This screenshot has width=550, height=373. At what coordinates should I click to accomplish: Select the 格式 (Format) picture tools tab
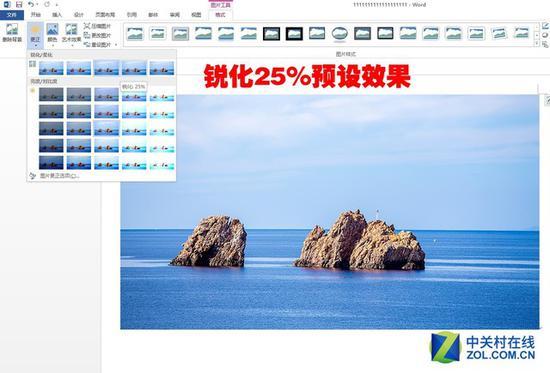220,15
